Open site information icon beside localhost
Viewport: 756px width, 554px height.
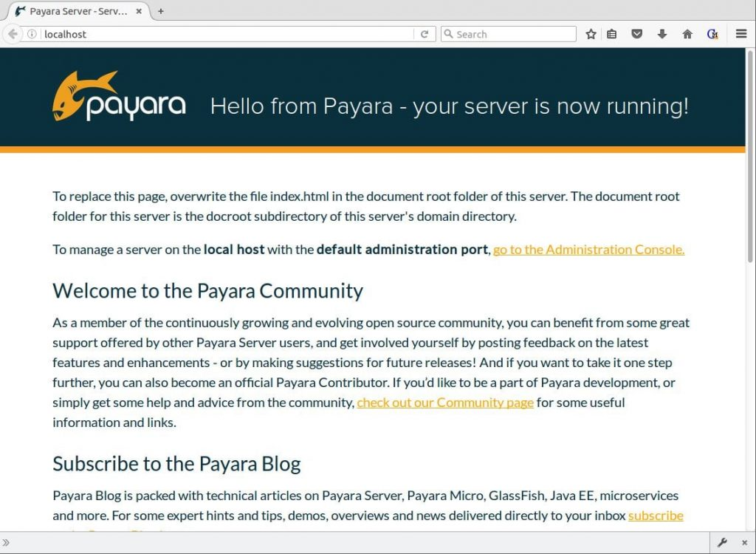tap(32, 34)
